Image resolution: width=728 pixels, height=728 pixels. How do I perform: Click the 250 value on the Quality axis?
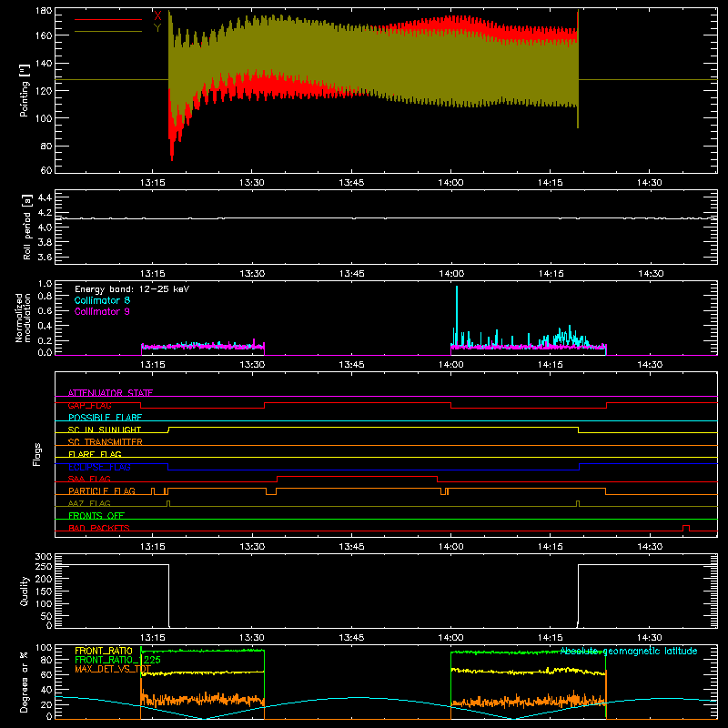(44, 566)
